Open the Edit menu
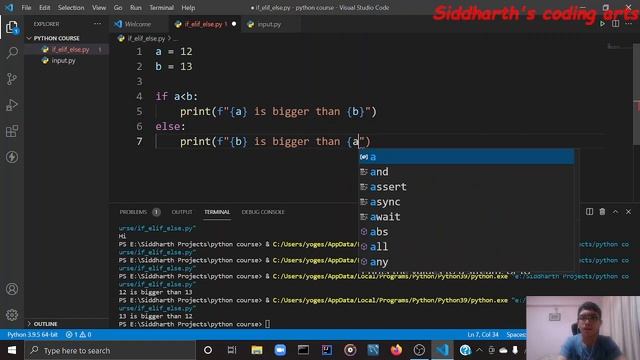Image resolution: width=640 pixels, height=360 pixels. pyautogui.click(x=44, y=8)
